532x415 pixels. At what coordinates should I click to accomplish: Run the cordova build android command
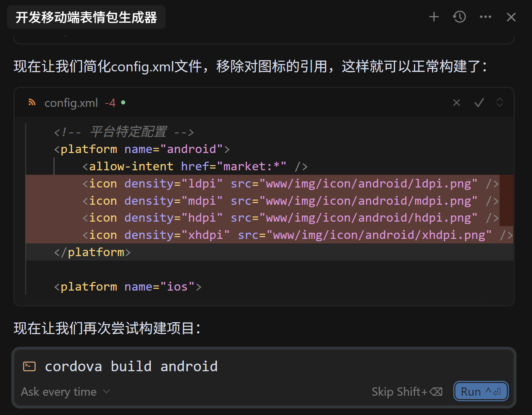tap(481, 392)
